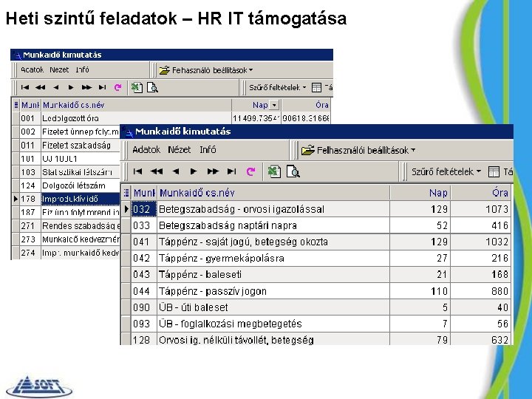Go to next record in front window
The height and width of the screenshot is (399, 532).
click(194, 171)
